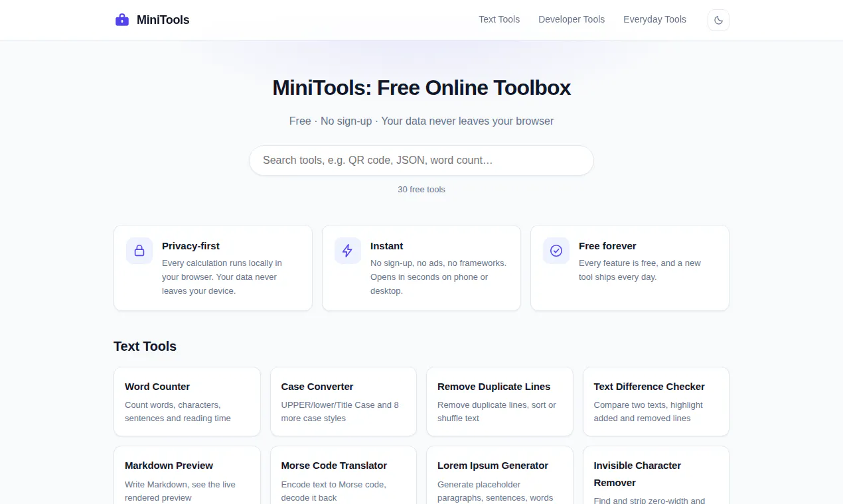Open the Text Difference Checker card
Image resolution: width=843 pixels, height=504 pixels.
[656, 402]
